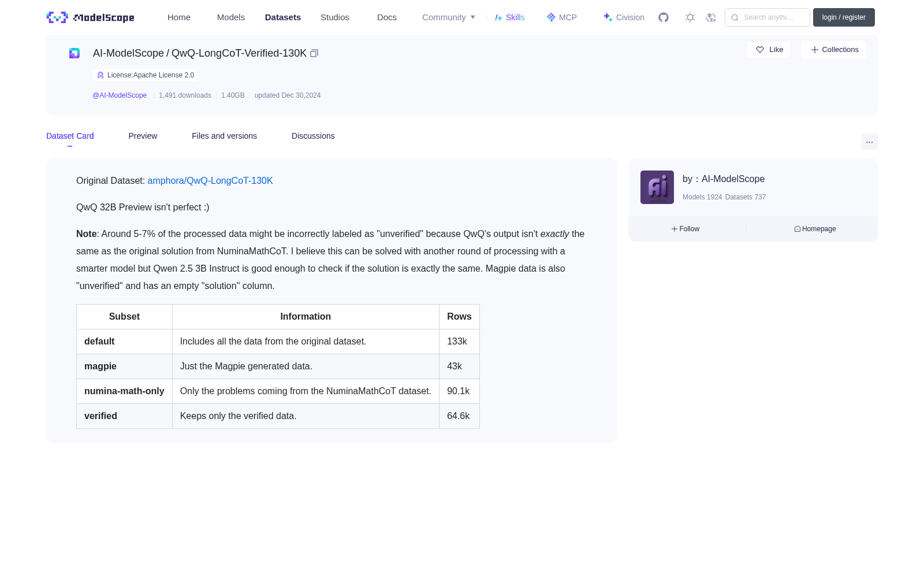Switch to the Preview tab
The width and height of the screenshot is (924, 578).
pyautogui.click(x=143, y=136)
